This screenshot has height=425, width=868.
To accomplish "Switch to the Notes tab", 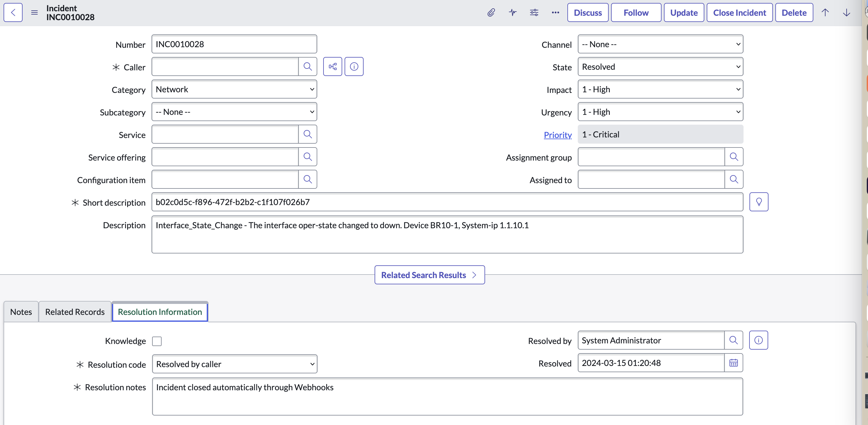I will pyautogui.click(x=21, y=312).
